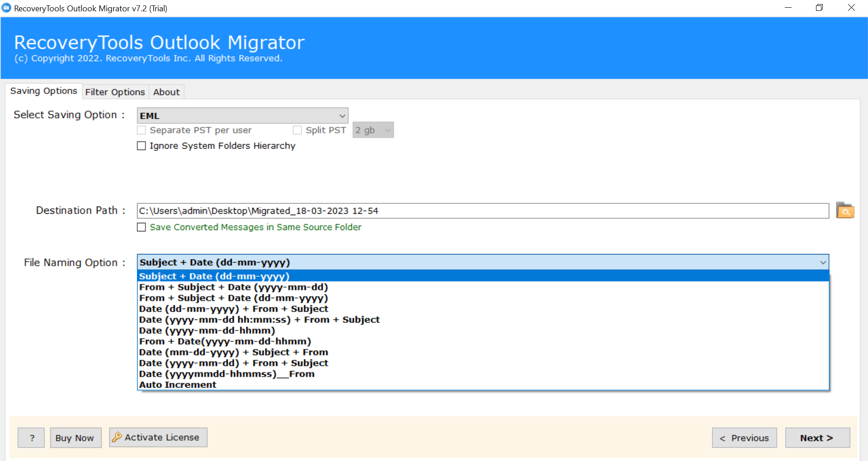
Task: Proceed with the Next > button
Action: point(817,437)
